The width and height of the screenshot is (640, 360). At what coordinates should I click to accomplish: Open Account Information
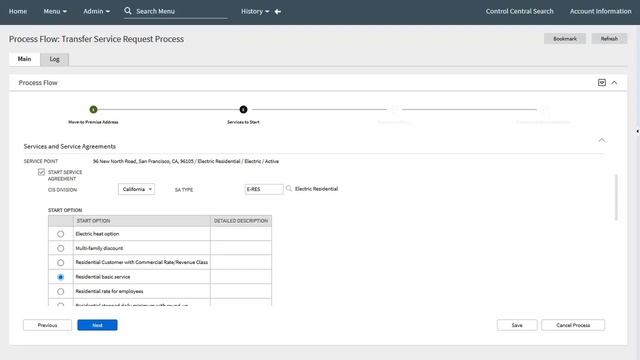click(x=600, y=11)
